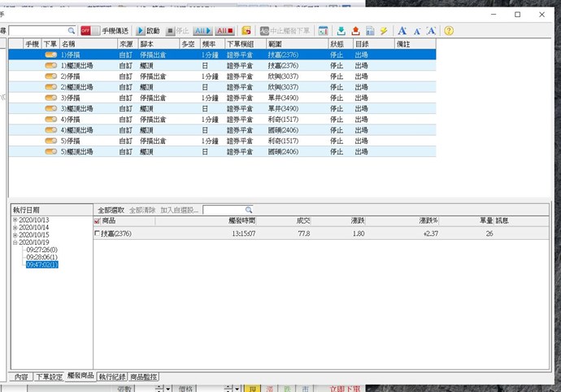
Task: Select the 09:28:06(1) execution time entry
Action: pos(41,256)
